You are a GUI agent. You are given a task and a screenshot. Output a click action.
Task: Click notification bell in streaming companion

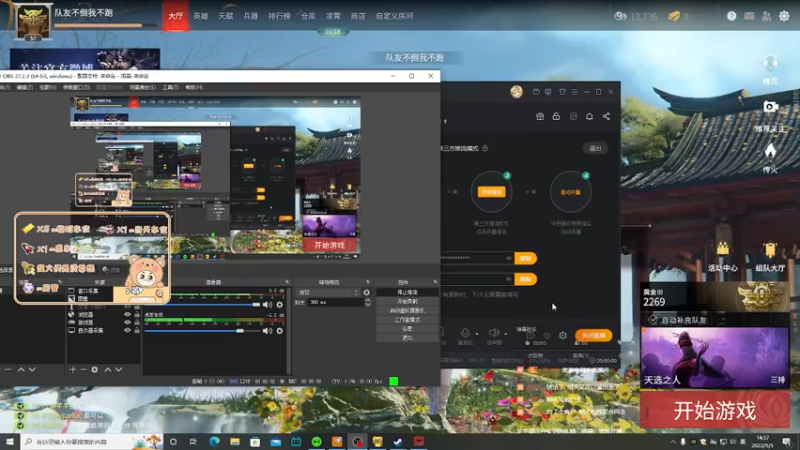click(x=589, y=116)
